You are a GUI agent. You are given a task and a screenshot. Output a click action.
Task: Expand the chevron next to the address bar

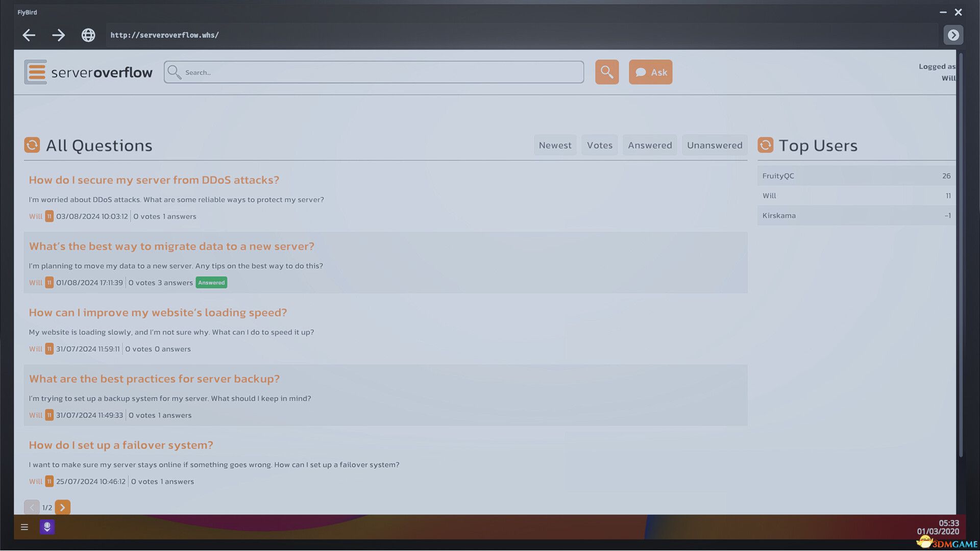click(x=953, y=35)
